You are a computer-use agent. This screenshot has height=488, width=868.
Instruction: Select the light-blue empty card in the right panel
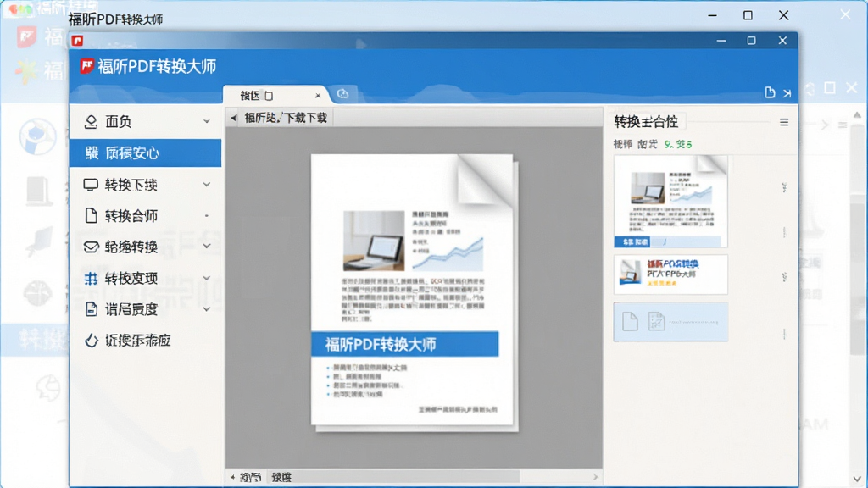pos(670,322)
